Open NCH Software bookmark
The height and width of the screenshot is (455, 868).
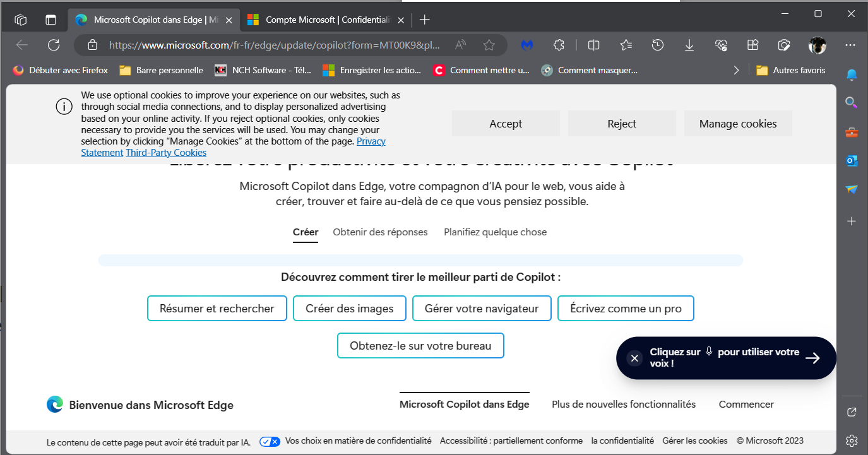click(x=263, y=70)
